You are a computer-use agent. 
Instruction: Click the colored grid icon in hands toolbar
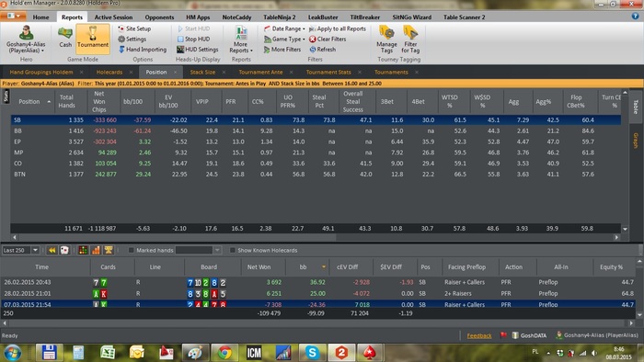click(x=83, y=250)
